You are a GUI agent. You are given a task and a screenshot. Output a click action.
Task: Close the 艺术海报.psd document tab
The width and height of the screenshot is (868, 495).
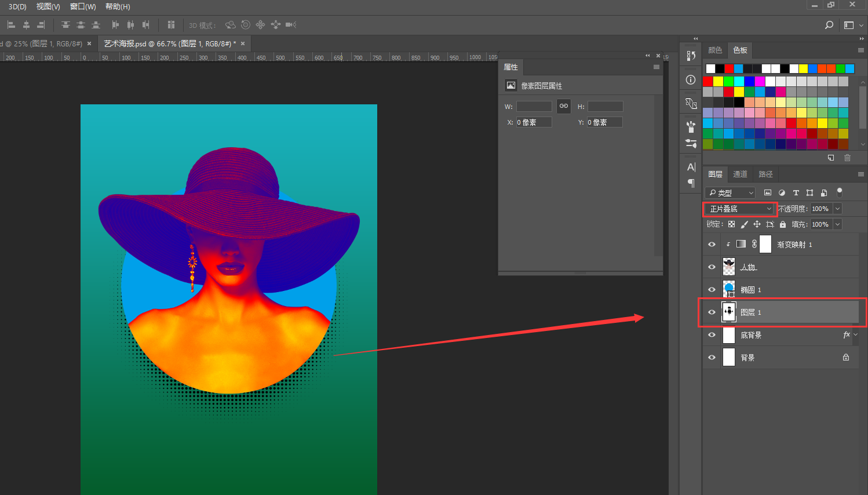tap(243, 43)
